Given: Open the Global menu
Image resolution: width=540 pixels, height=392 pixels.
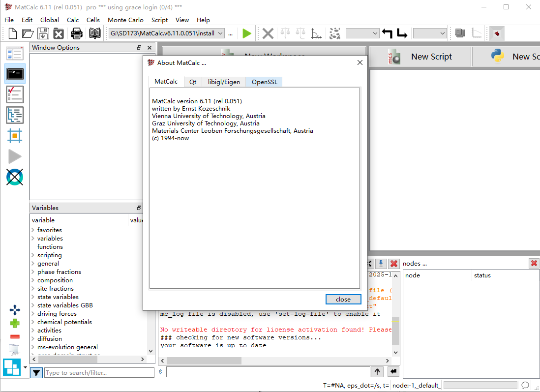Looking at the screenshot, I should pos(50,20).
